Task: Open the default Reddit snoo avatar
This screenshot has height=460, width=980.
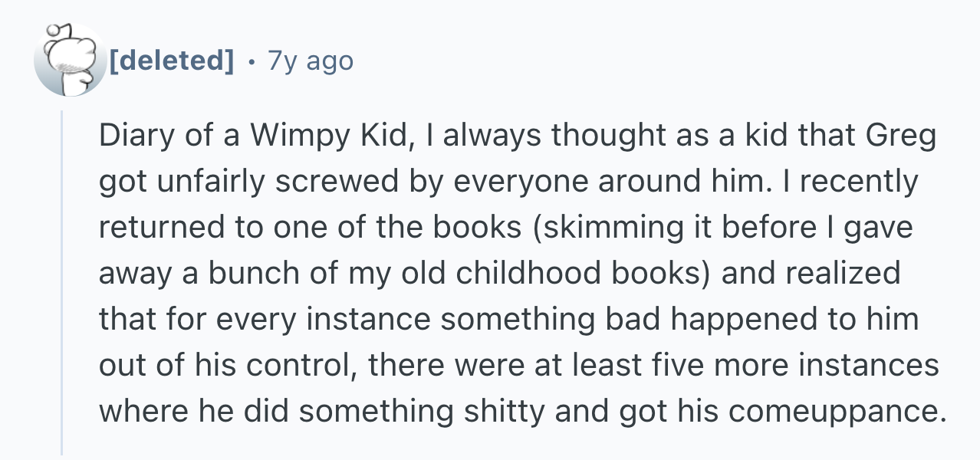Action: [70, 60]
